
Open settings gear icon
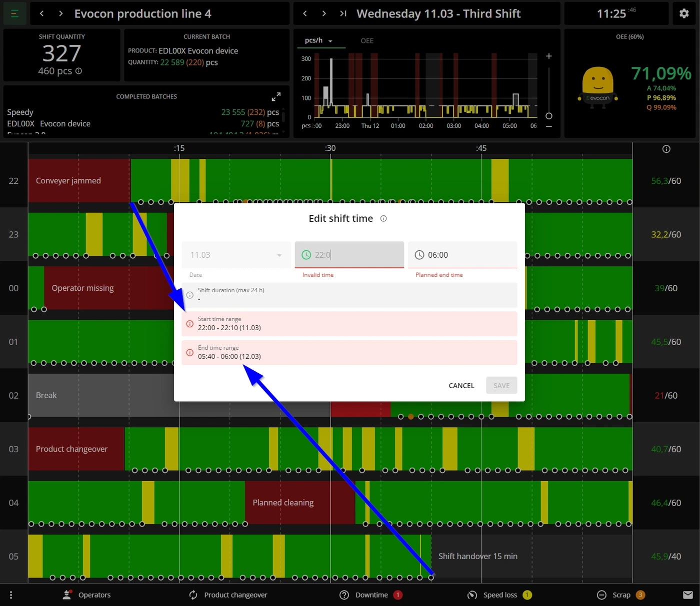(684, 13)
